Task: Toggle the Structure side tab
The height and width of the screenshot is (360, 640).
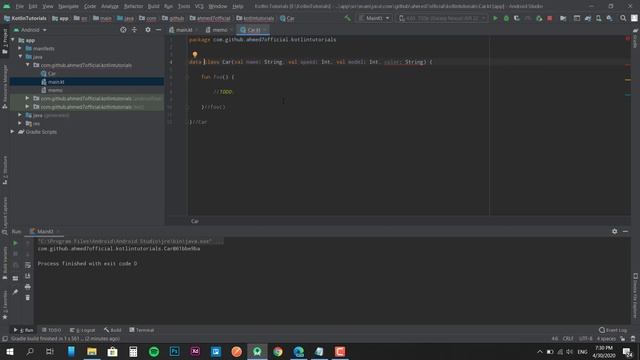Action: point(4,170)
